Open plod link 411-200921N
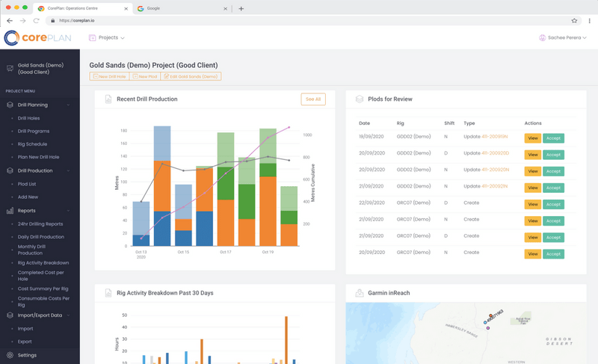This screenshot has height=364, width=598. (x=495, y=186)
